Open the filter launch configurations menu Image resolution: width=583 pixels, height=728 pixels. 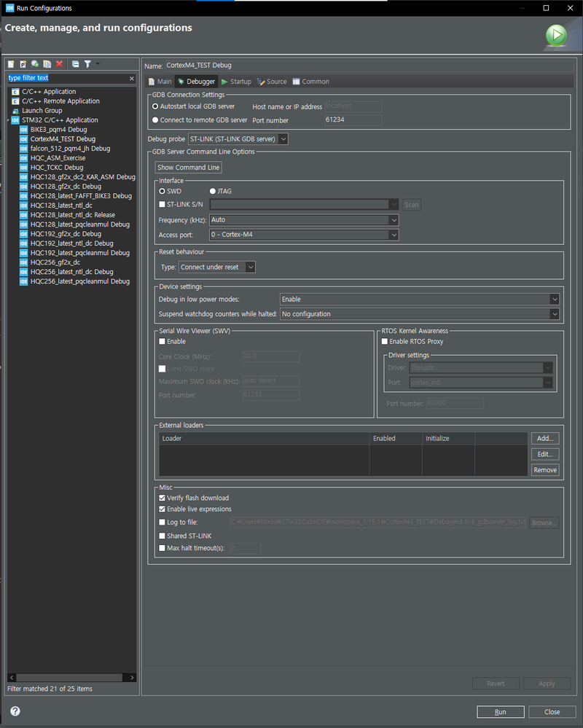[x=88, y=64]
